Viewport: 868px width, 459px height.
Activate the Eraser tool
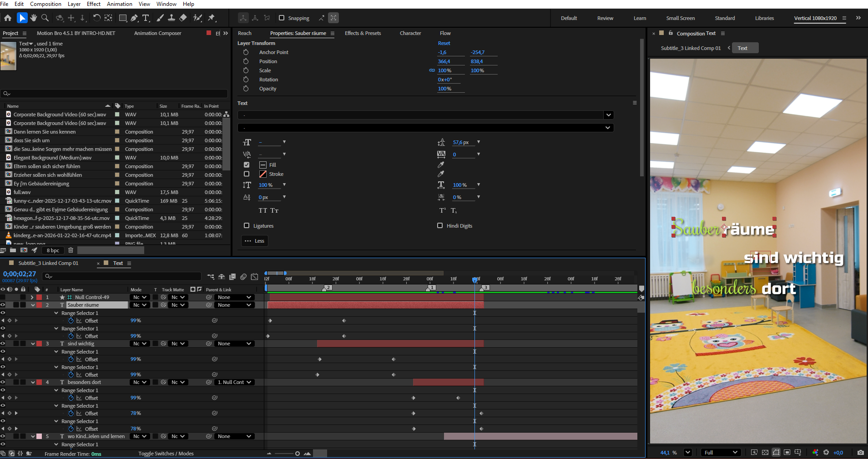183,18
